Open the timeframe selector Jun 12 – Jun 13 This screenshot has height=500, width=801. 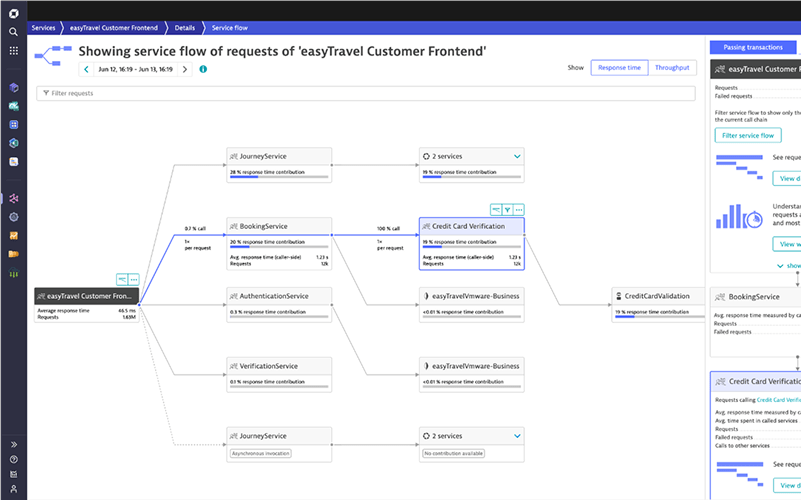tap(135, 69)
